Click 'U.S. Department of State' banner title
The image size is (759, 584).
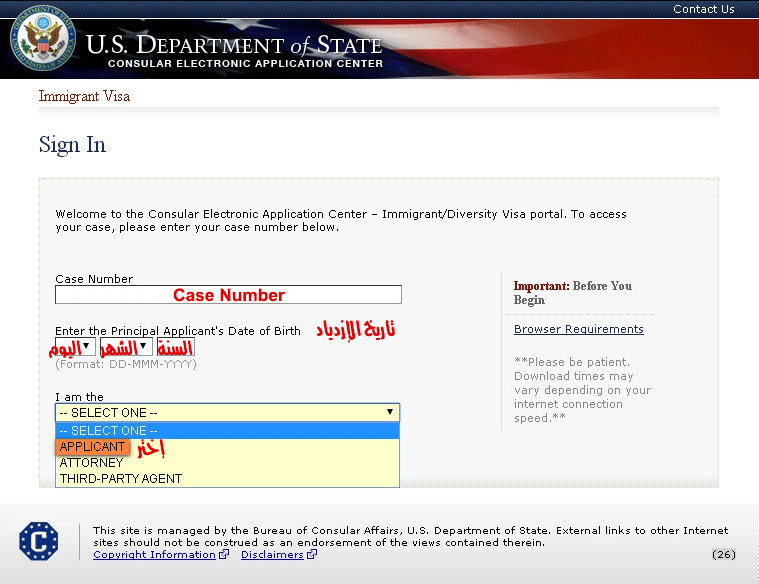(234, 45)
